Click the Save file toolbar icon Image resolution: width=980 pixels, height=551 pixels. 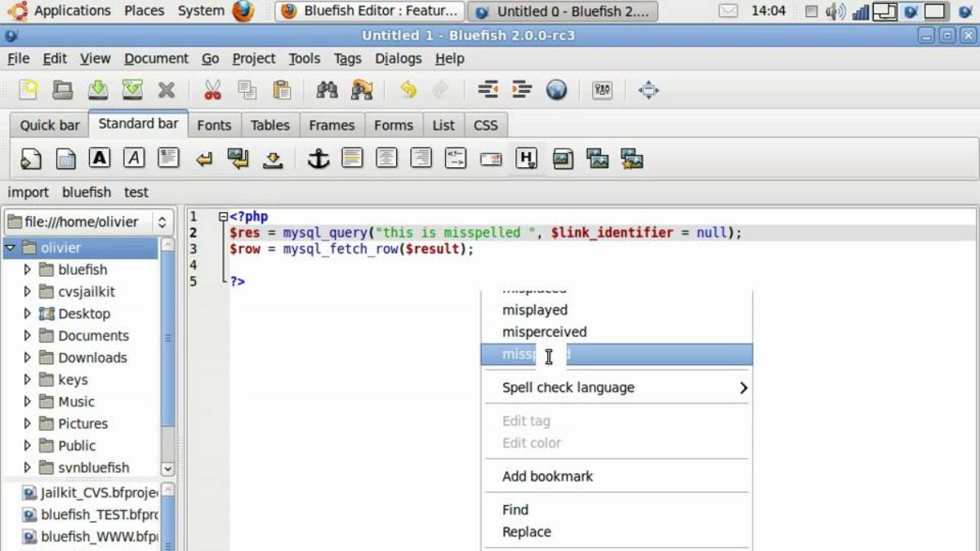[98, 90]
